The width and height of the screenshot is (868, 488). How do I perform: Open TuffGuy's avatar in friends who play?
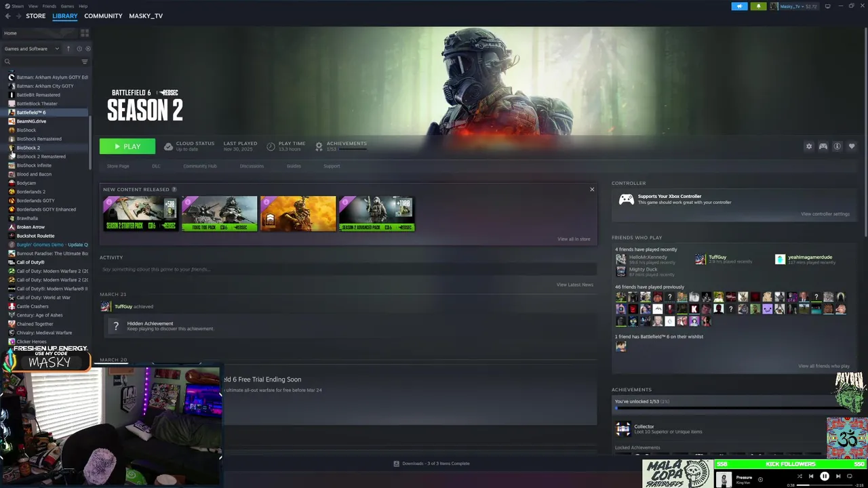pos(700,259)
